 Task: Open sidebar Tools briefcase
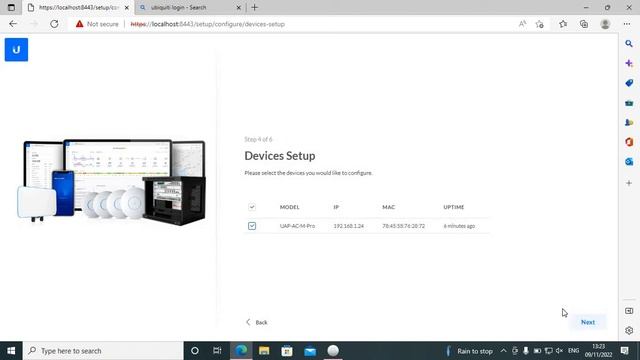pos(629,103)
